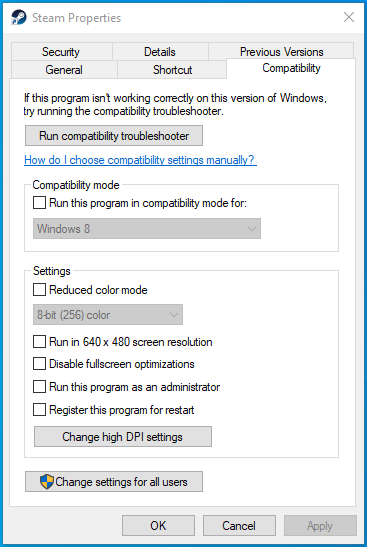
Task: Enable Disable fullscreen optimizations checkbox
Action: tap(39, 364)
